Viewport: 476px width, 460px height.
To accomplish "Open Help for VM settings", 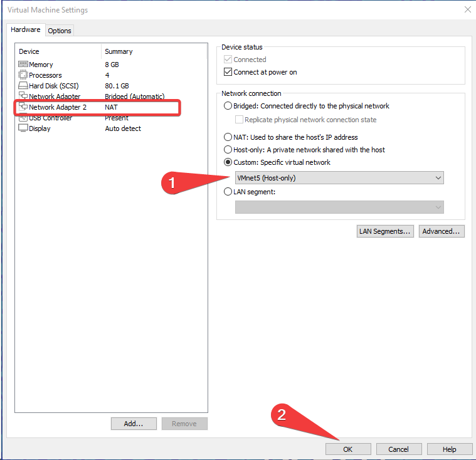I will (449, 449).
